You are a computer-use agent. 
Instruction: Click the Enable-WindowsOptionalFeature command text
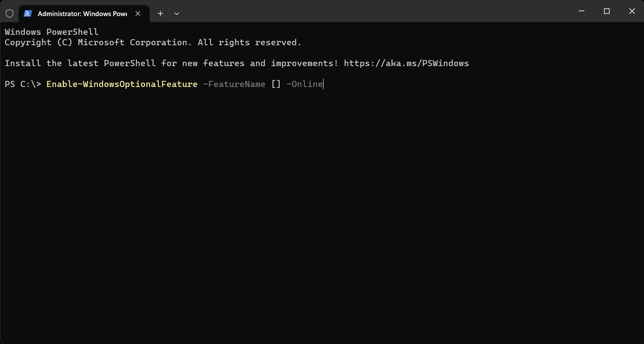pos(122,84)
